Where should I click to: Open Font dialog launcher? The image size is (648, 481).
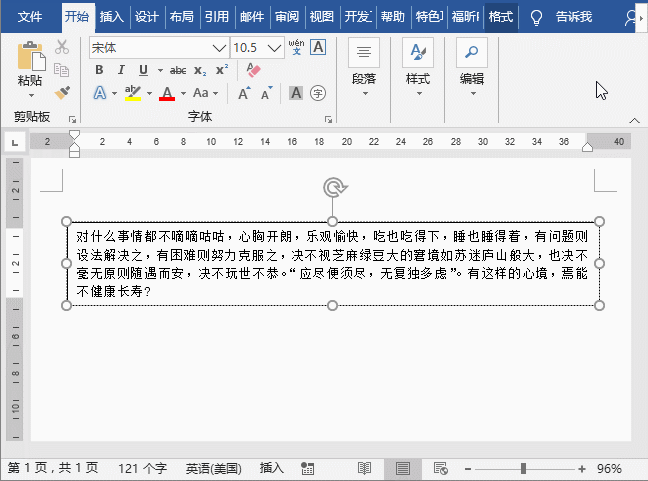click(328, 119)
